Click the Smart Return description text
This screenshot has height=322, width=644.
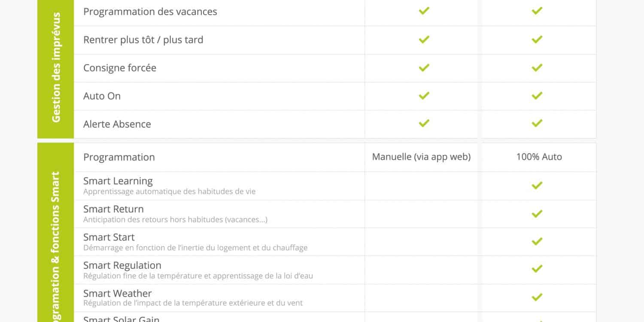pos(175,220)
